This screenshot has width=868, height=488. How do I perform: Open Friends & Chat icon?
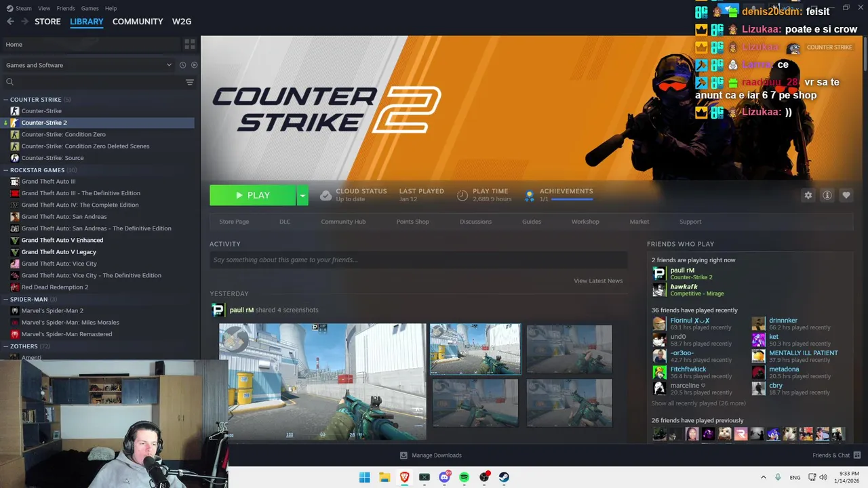click(857, 455)
